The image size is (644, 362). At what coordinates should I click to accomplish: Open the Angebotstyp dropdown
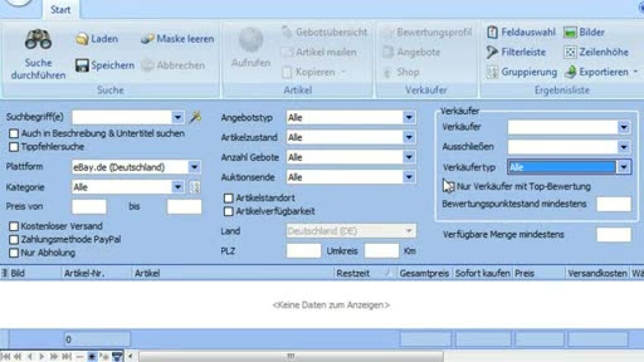click(409, 118)
